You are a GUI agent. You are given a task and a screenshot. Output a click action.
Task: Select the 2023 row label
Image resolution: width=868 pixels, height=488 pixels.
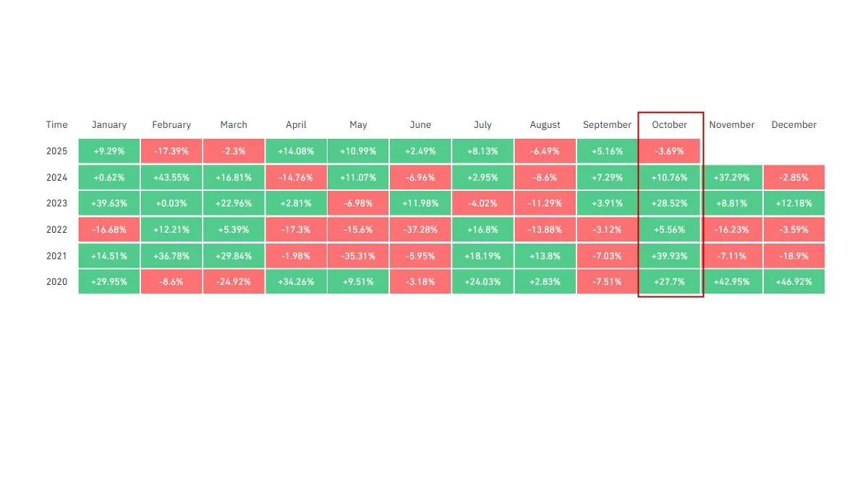tap(56, 203)
